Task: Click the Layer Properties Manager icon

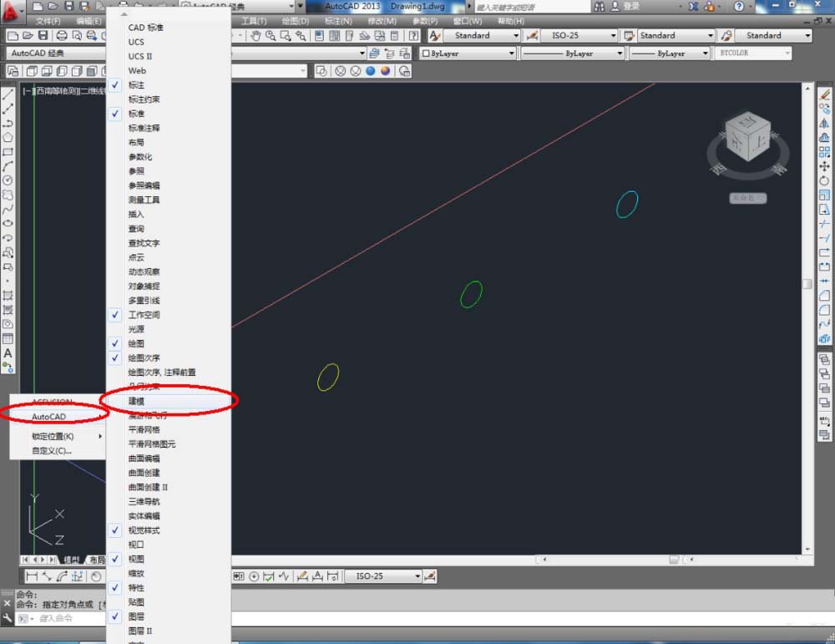Action: (x=374, y=53)
